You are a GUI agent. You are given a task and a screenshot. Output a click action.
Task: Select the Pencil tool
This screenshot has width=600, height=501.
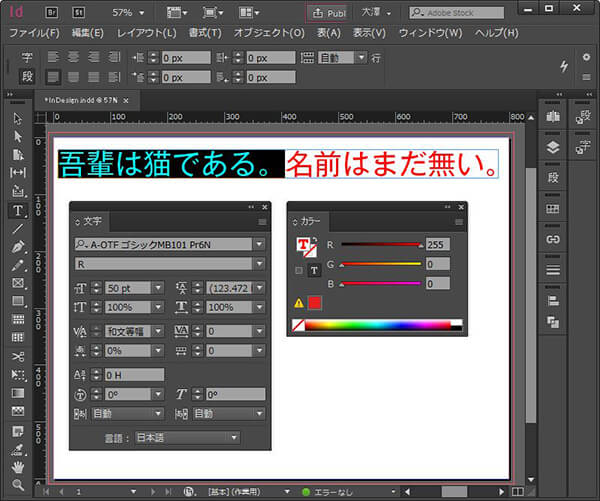pos(18,265)
